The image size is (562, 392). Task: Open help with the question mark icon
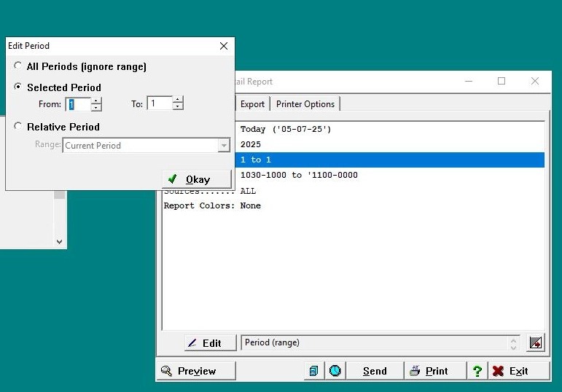click(x=477, y=371)
